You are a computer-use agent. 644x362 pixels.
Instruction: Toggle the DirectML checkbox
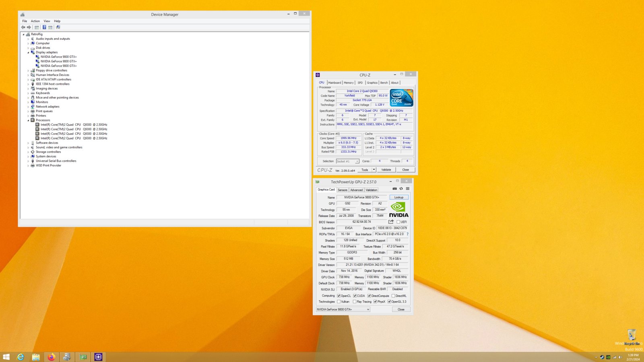tap(393, 296)
